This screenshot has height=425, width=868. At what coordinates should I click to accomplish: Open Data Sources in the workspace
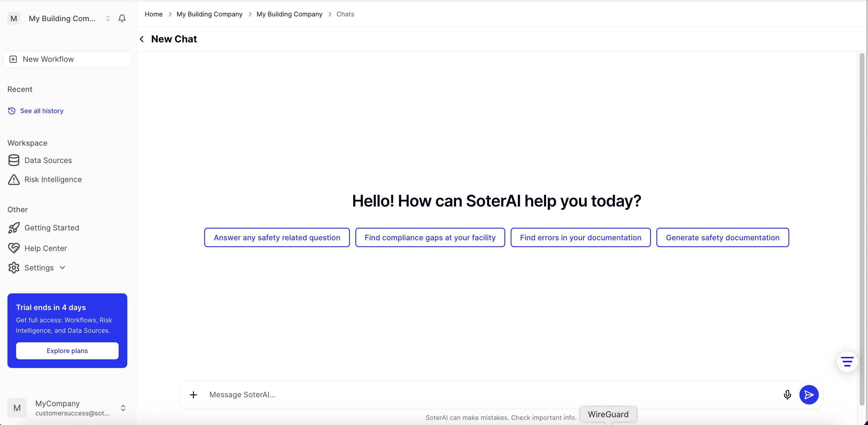48,160
